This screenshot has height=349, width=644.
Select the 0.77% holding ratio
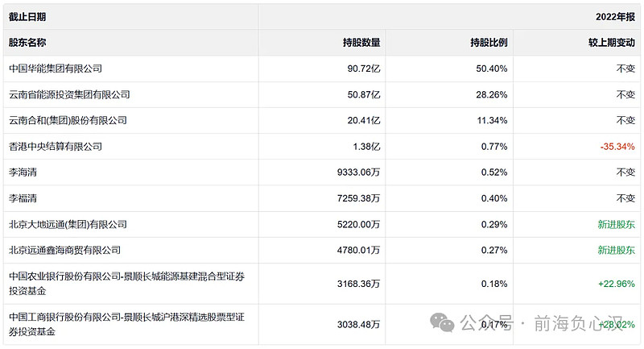[494, 147]
